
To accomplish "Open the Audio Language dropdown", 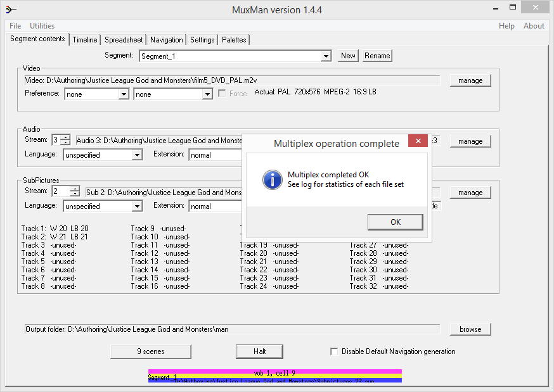I will [x=137, y=155].
